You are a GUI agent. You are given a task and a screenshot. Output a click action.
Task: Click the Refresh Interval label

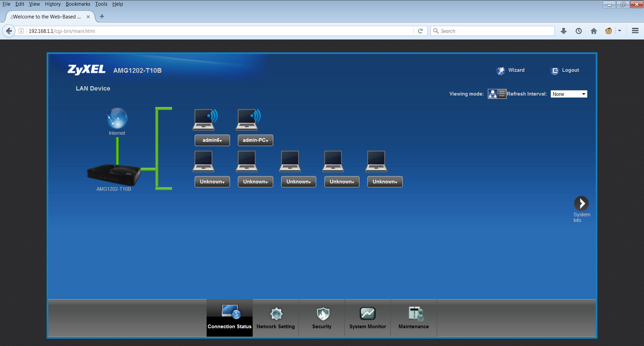pos(527,94)
